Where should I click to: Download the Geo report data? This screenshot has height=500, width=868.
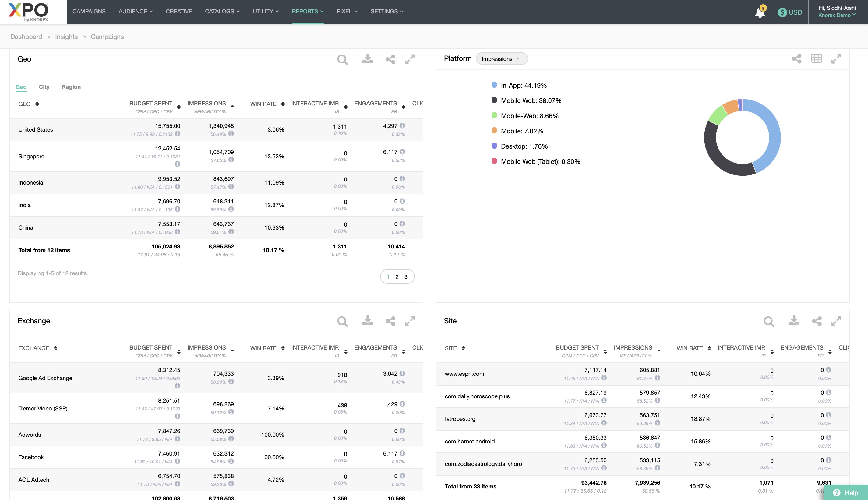tap(367, 59)
